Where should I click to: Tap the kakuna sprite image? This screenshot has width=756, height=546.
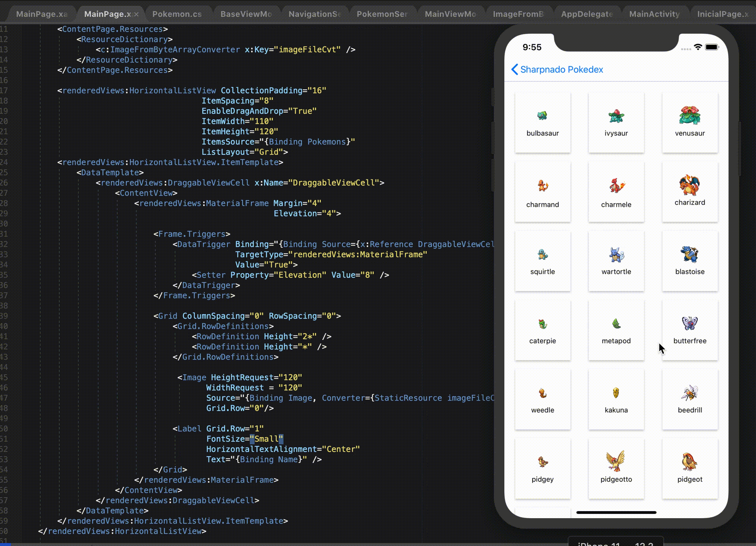click(616, 393)
